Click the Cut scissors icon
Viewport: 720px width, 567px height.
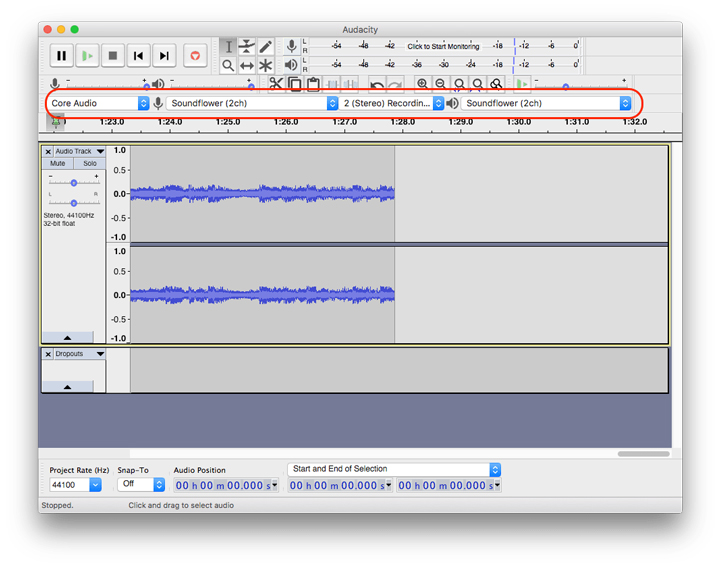(x=276, y=84)
